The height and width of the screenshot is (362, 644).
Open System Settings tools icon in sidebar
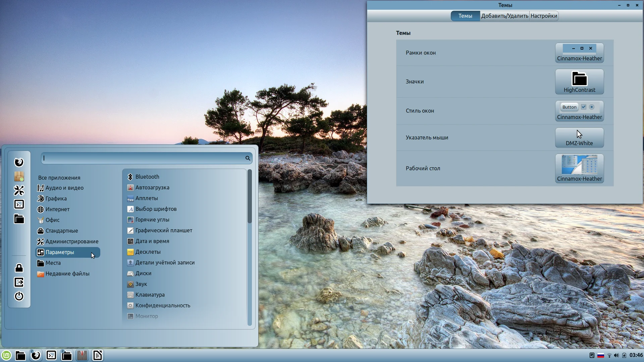click(x=19, y=190)
